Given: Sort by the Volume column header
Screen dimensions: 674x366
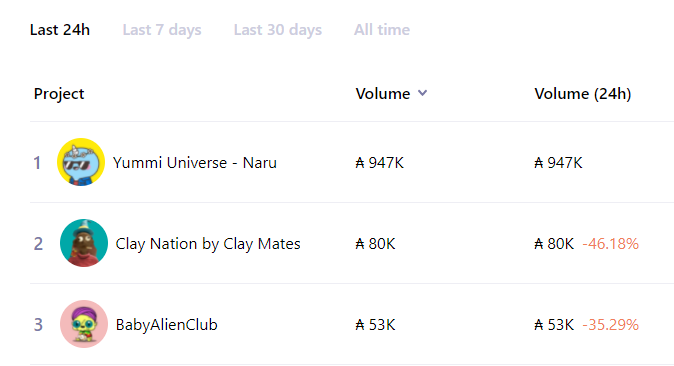Looking at the screenshot, I should 383,94.
